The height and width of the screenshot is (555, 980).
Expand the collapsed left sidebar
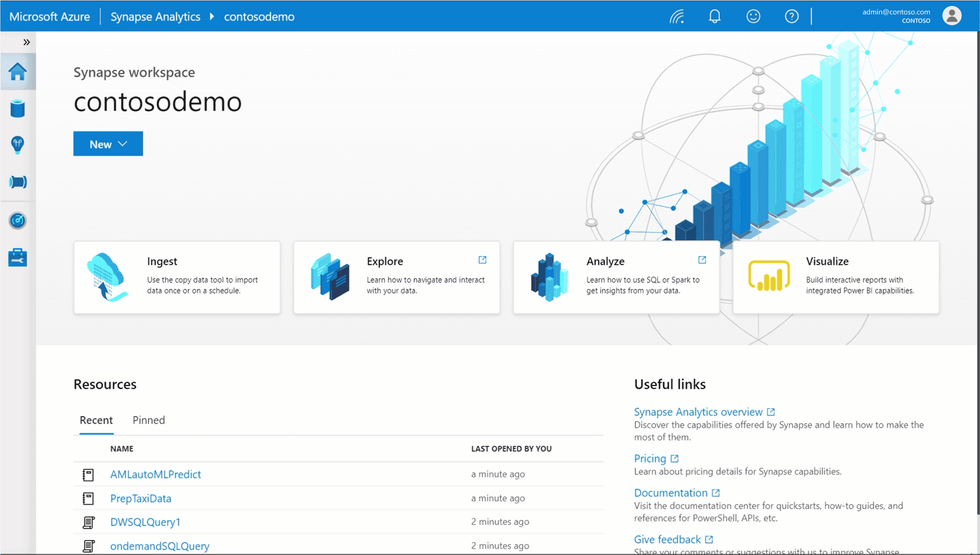point(26,42)
